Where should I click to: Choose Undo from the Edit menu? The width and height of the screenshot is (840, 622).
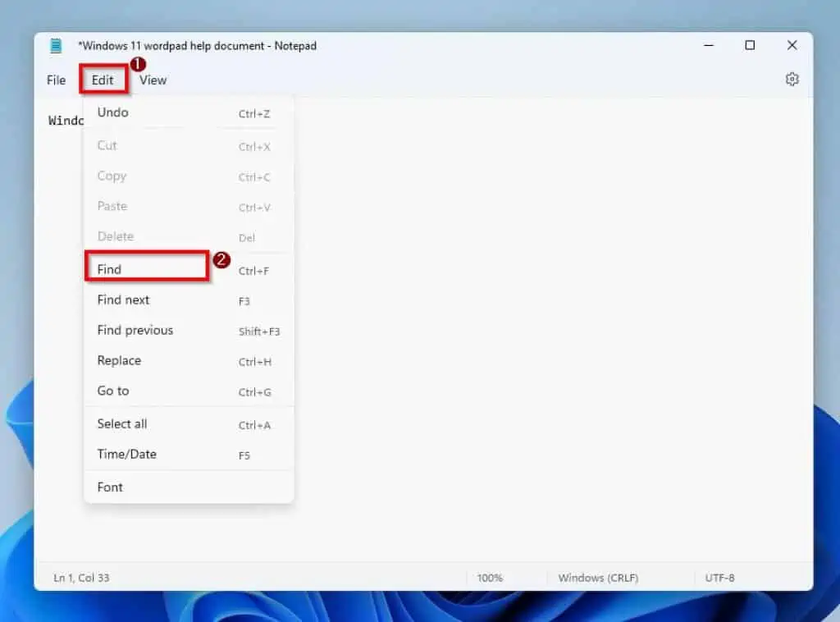(x=189, y=113)
